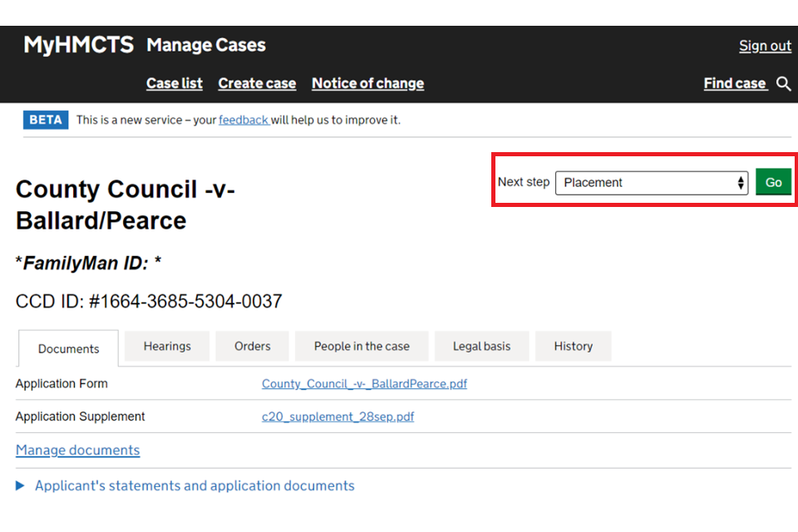The width and height of the screenshot is (798, 532).
Task: View the Legal basis tab
Action: tap(481, 347)
